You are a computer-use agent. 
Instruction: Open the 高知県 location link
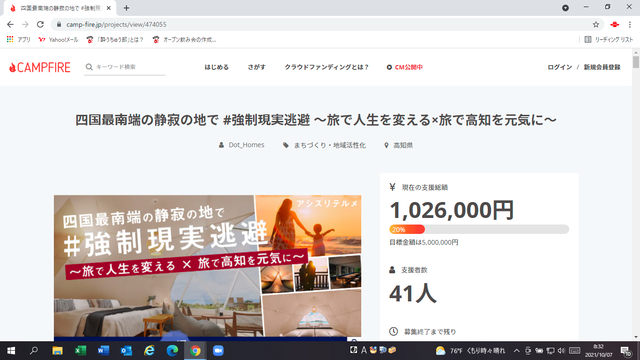(398, 145)
